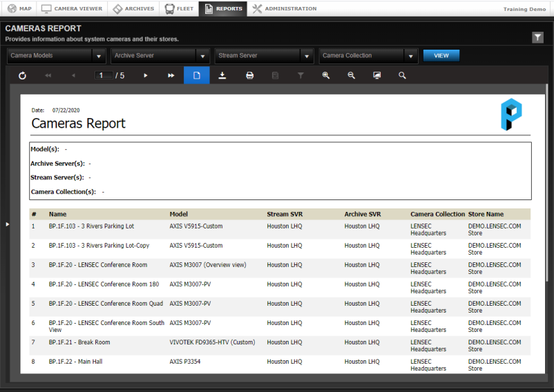This screenshot has width=554, height=392.
Task: Click 'AXIS P3354' model cell
Action: coord(185,362)
